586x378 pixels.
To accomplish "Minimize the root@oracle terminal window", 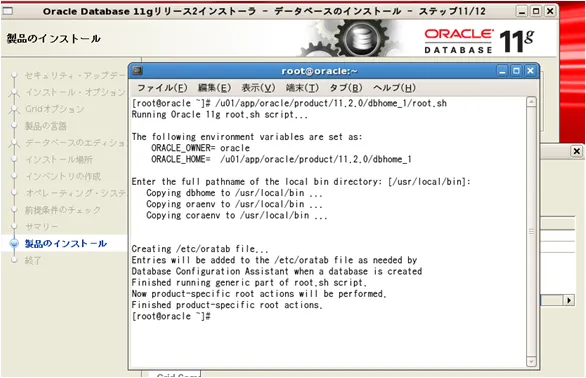I will pyautogui.click(x=502, y=71).
